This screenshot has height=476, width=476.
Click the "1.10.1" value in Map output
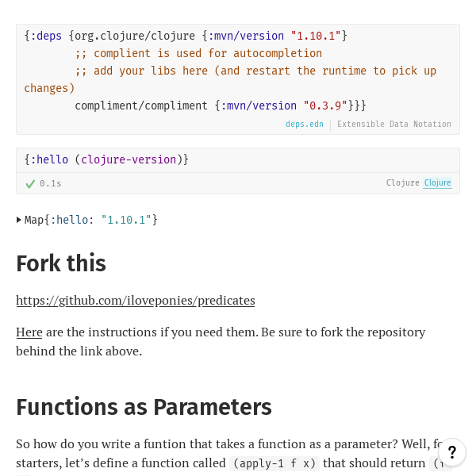point(125,220)
